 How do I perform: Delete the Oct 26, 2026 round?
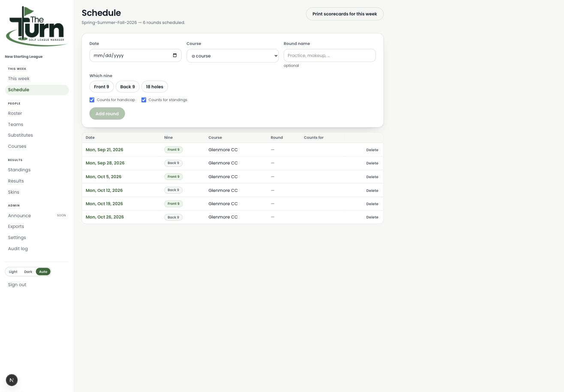pos(372,217)
